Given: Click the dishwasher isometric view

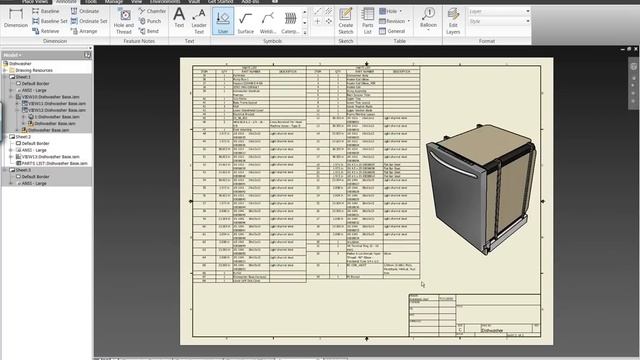Looking at the screenshot, I should point(481,190).
